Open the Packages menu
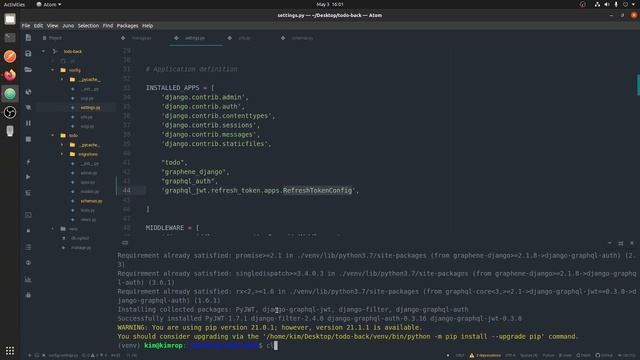640x360 pixels. (x=127, y=26)
